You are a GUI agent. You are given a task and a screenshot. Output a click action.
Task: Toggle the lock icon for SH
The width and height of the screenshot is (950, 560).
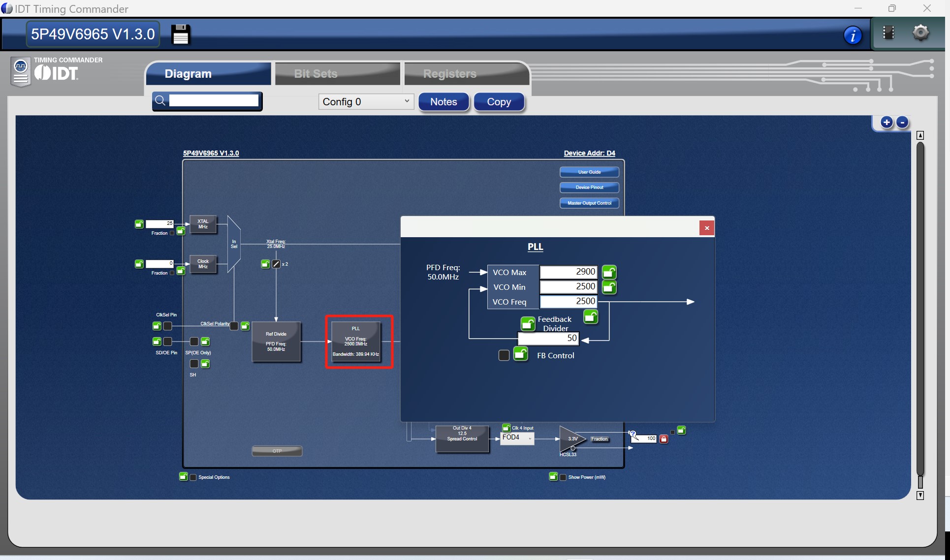[205, 364]
